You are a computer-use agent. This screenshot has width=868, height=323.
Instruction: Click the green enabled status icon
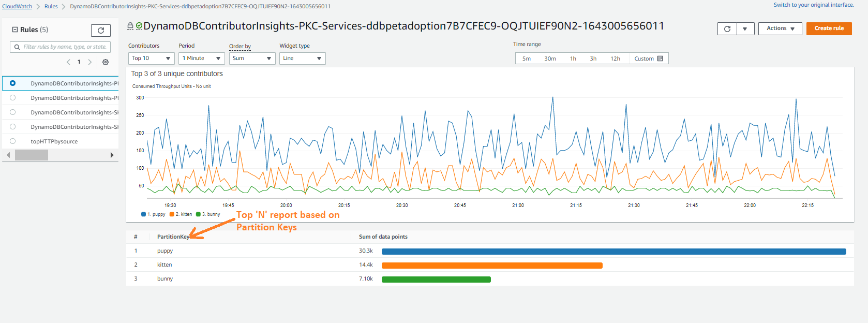coord(139,26)
